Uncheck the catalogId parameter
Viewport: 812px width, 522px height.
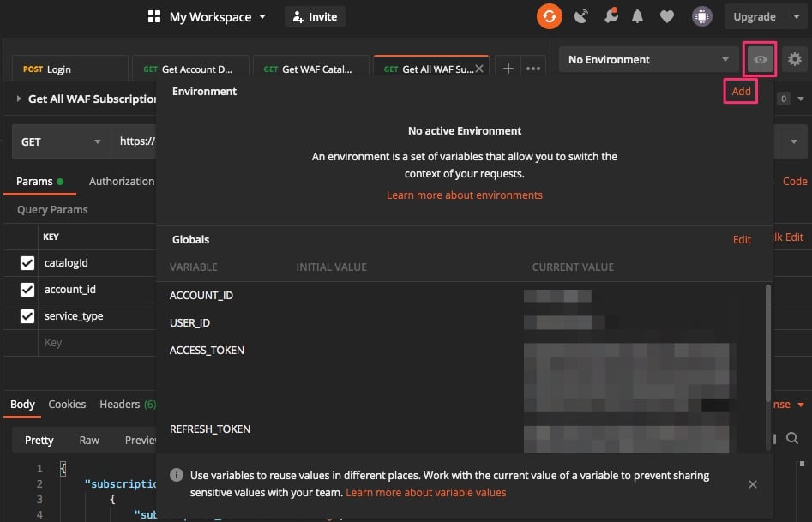point(27,263)
